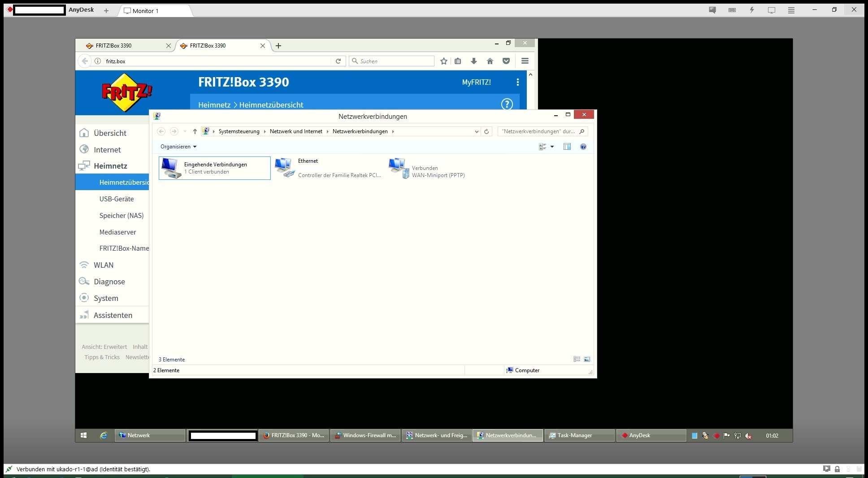Image resolution: width=868 pixels, height=478 pixels.
Task: Select Mediaserver in the sidebar
Action: (117, 232)
